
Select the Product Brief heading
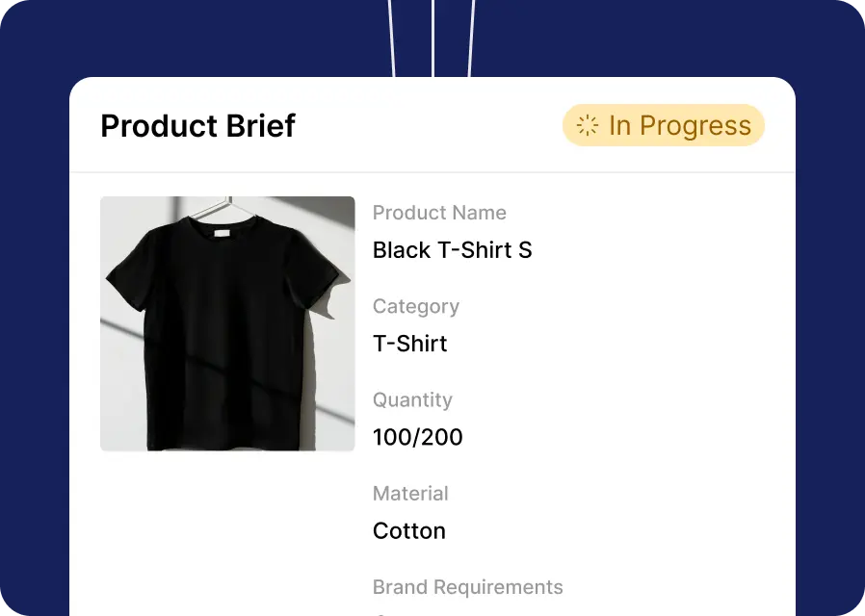point(198,126)
